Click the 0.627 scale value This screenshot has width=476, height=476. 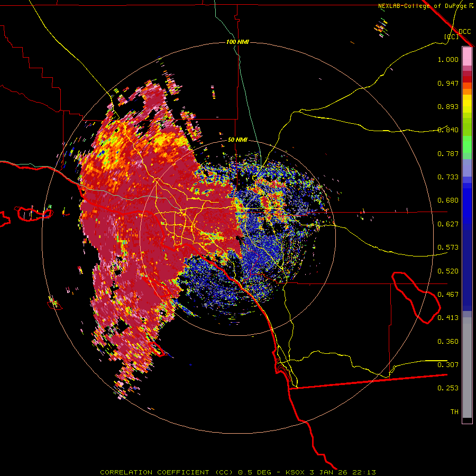click(448, 224)
